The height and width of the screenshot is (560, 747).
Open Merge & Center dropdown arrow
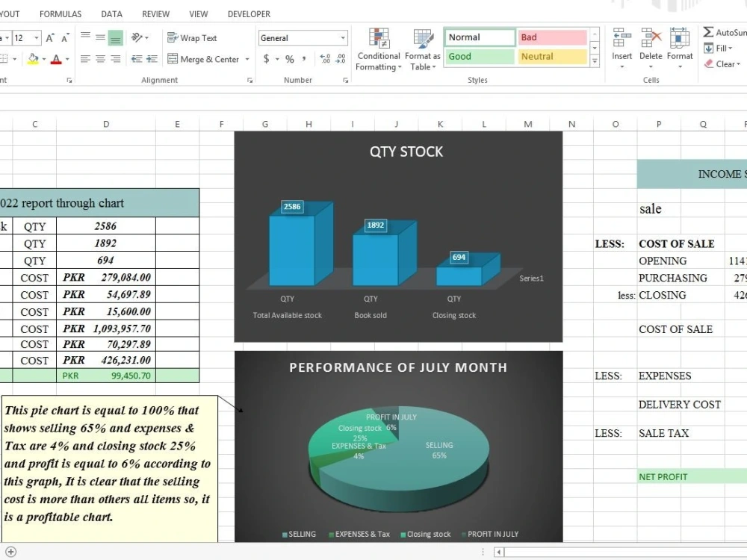click(x=247, y=59)
